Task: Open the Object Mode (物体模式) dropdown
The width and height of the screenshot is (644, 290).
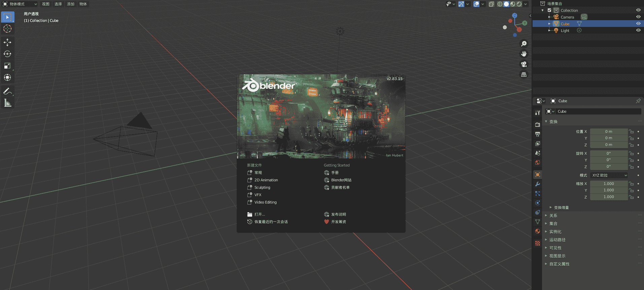Action: click(x=20, y=4)
